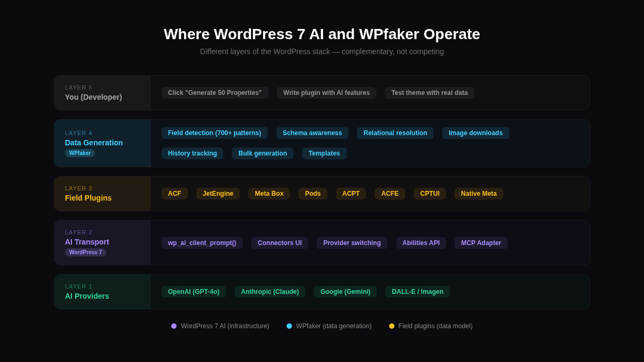The height and width of the screenshot is (362, 644).
Task: Select the Write plugin with AI features chip
Action: (x=326, y=93)
